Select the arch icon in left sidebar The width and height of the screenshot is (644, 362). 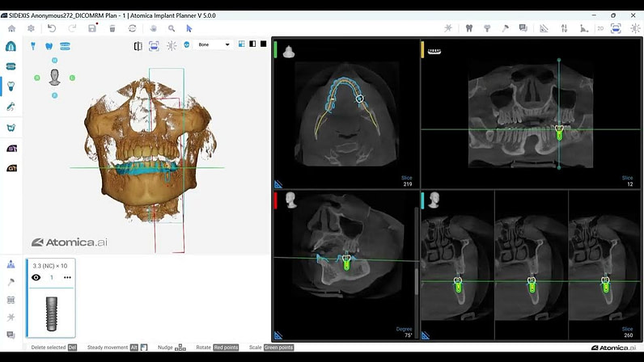(11, 45)
